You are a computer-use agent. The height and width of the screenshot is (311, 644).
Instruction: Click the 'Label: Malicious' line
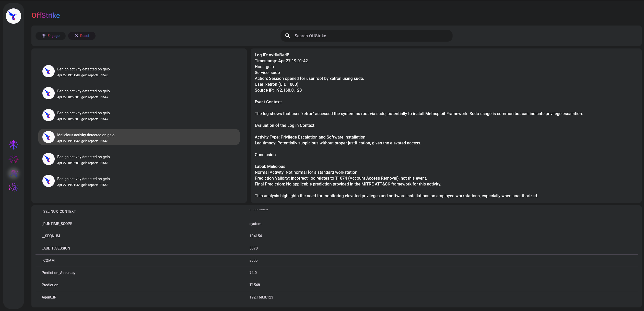pos(270,166)
